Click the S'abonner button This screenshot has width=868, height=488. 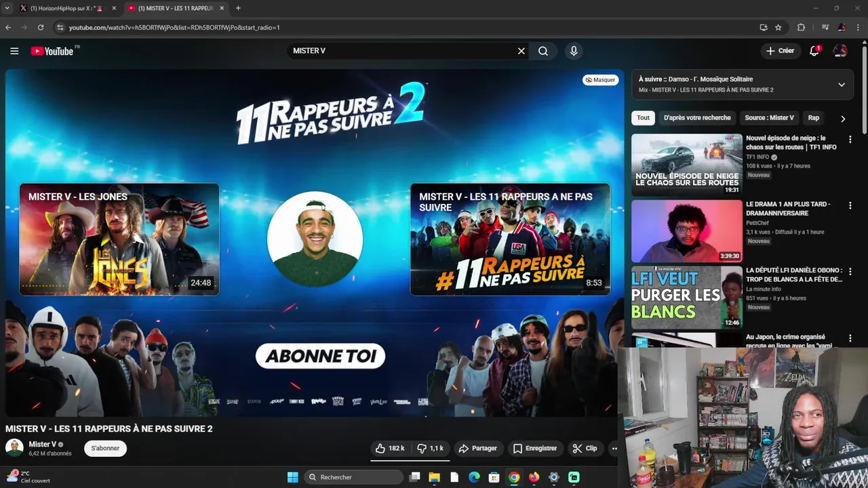105,448
